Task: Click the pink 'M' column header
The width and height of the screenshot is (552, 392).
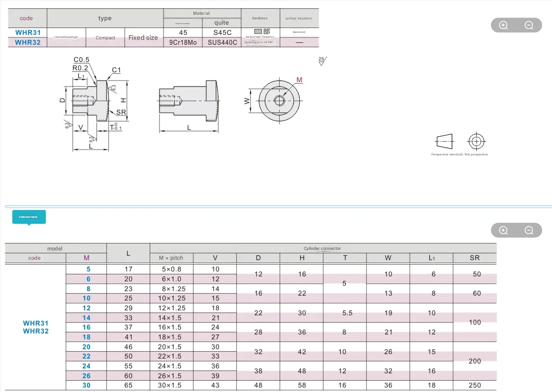Action: [86, 258]
